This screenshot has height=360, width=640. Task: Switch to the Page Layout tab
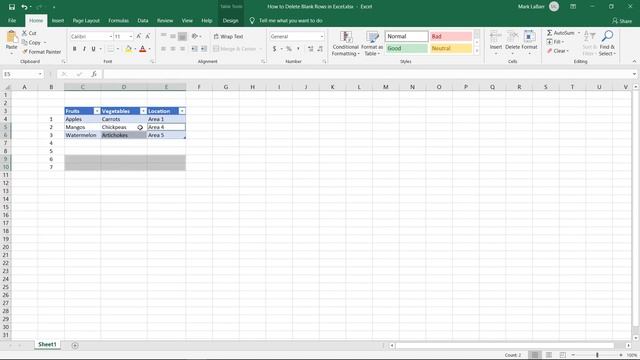tap(86, 20)
